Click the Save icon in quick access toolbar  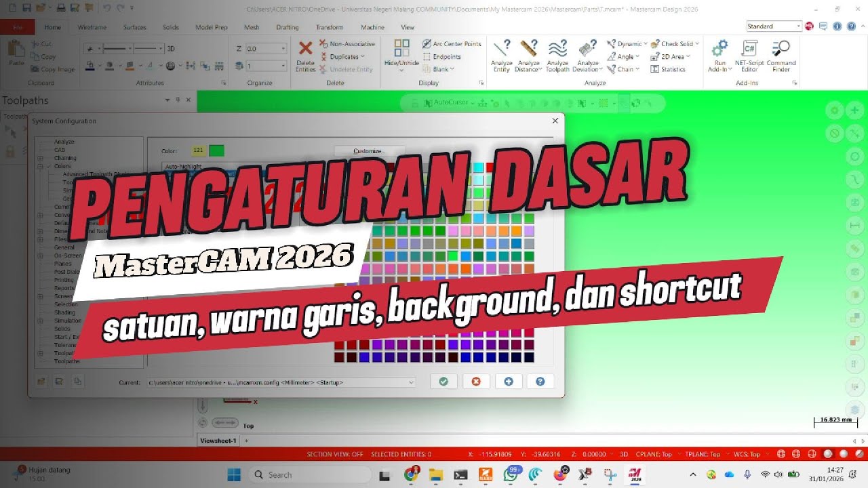[x=27, y=9]
